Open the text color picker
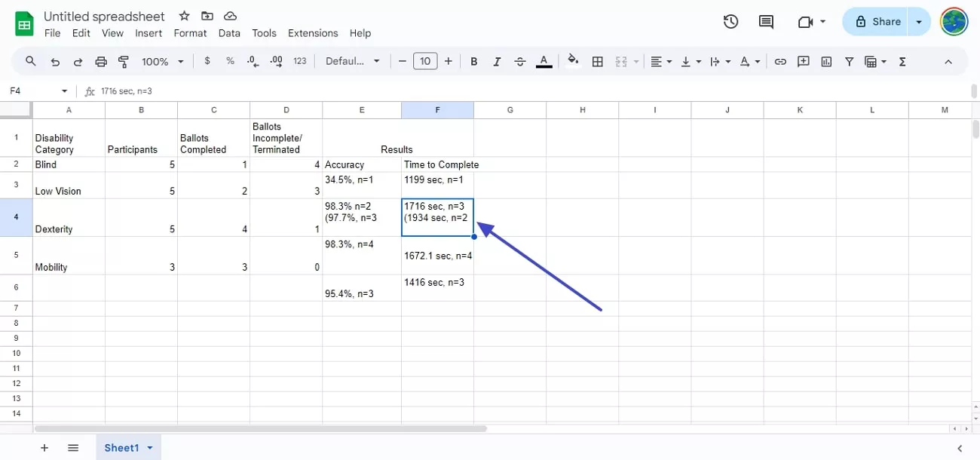 coord(544,61)
